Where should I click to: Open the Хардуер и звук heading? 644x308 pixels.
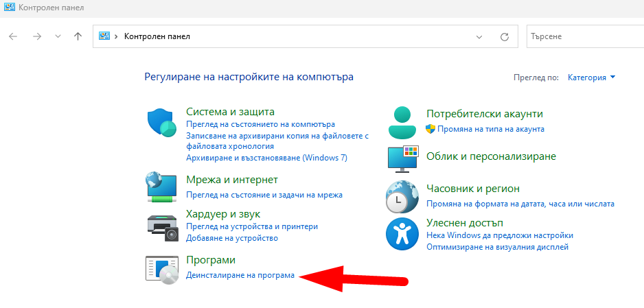click(223, 214)
